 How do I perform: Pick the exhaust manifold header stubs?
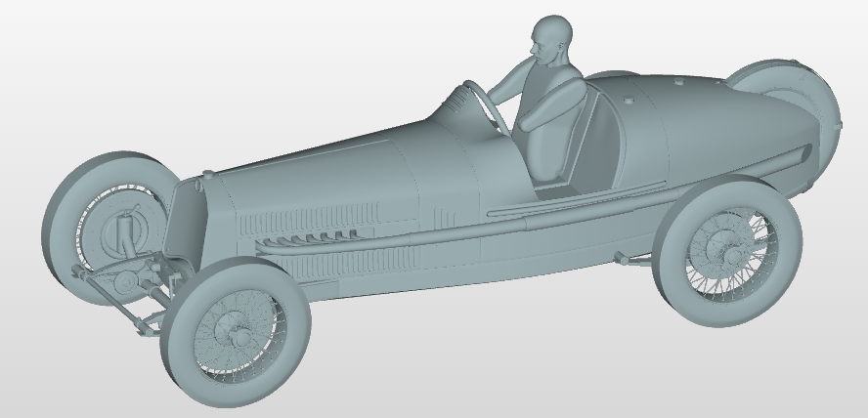pos(309,238)
